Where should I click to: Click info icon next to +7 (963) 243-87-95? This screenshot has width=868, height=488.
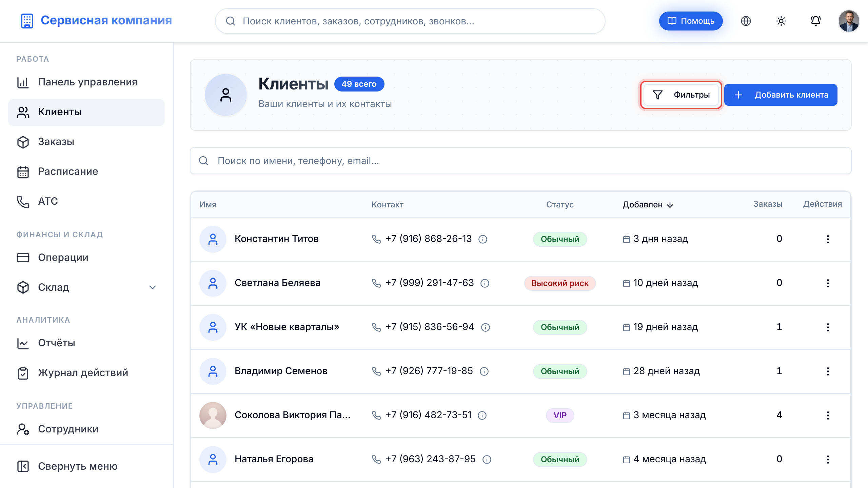tap(487, 460)
